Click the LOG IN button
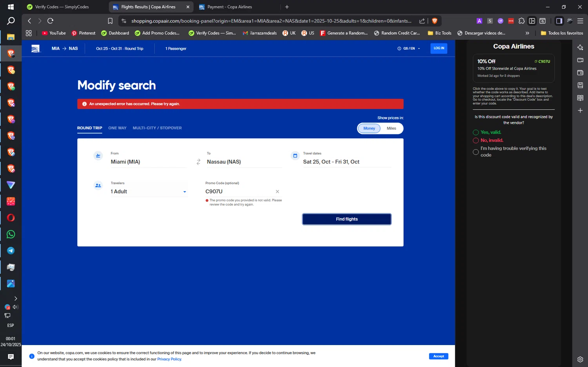 (x=439, y=48)
